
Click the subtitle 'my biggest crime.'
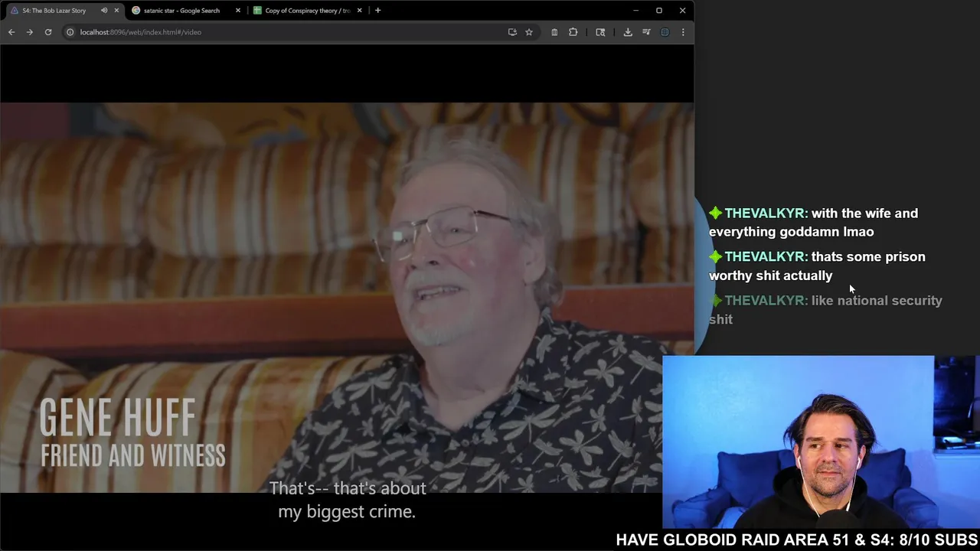click(x=347, y=512)
